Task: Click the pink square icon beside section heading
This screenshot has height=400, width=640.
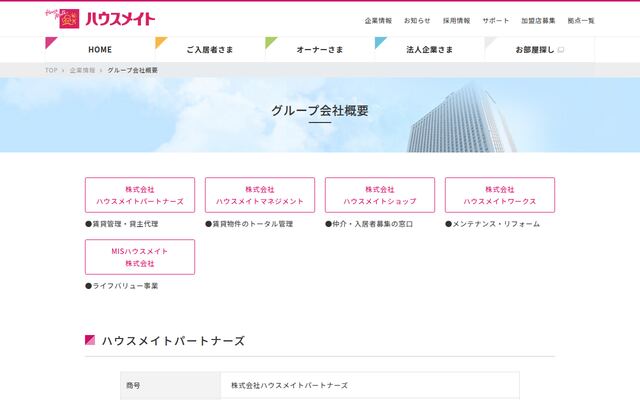Action: point(90,340)
